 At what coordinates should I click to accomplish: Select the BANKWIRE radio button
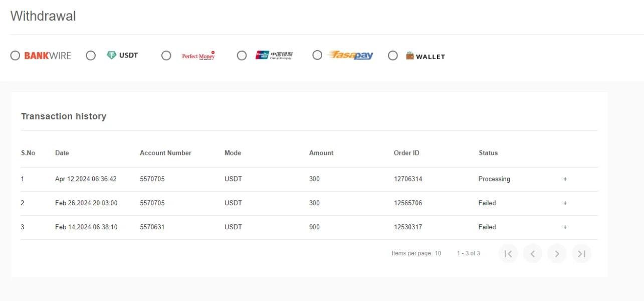pyautogui.click(x=15, y=56)
